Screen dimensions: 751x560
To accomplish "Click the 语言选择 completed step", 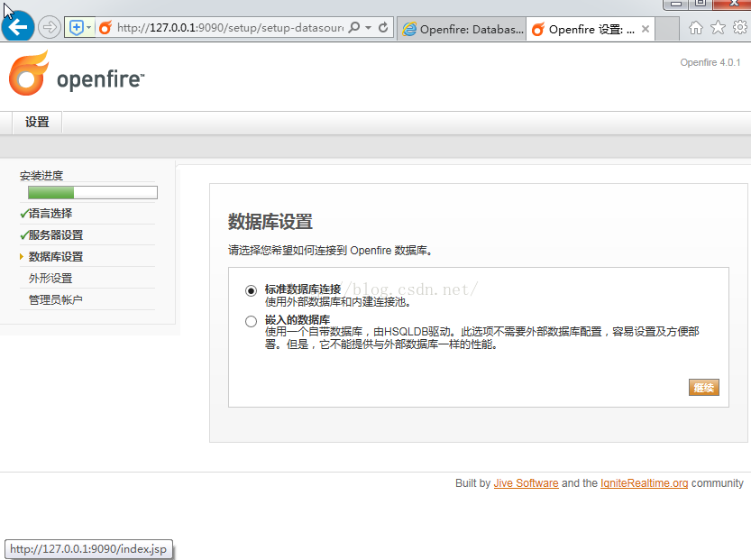I will (x=50, y=213).
